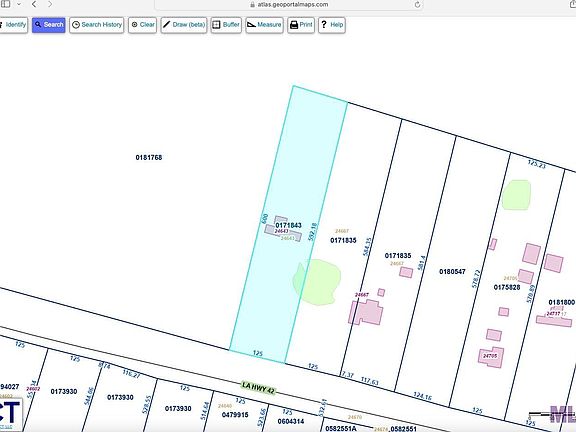Open Search History
Screen dimensions: 576x432
[x=97, y=25]
